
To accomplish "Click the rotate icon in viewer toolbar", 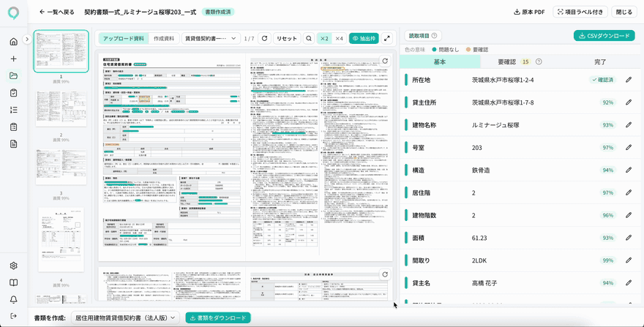I will coord(264,38).
